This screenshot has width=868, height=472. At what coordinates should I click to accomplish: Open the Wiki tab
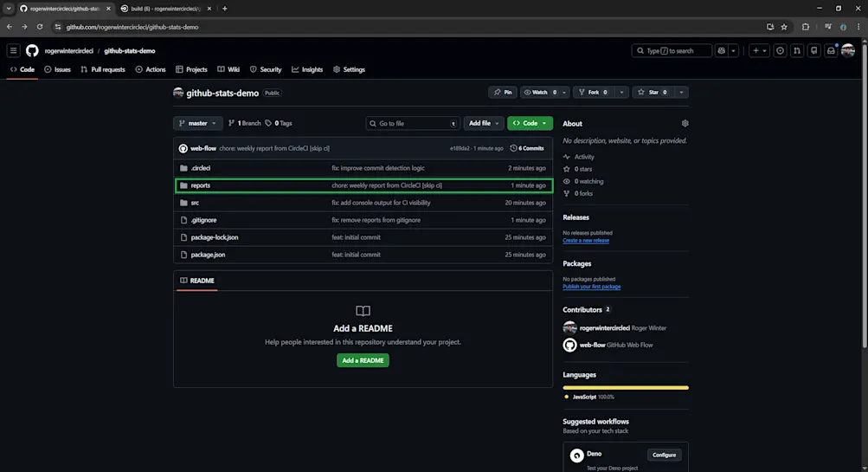228,69
